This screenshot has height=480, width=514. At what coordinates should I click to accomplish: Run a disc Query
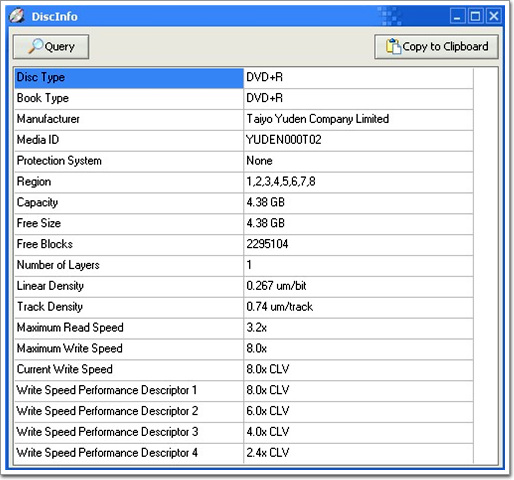coord(51,47)
